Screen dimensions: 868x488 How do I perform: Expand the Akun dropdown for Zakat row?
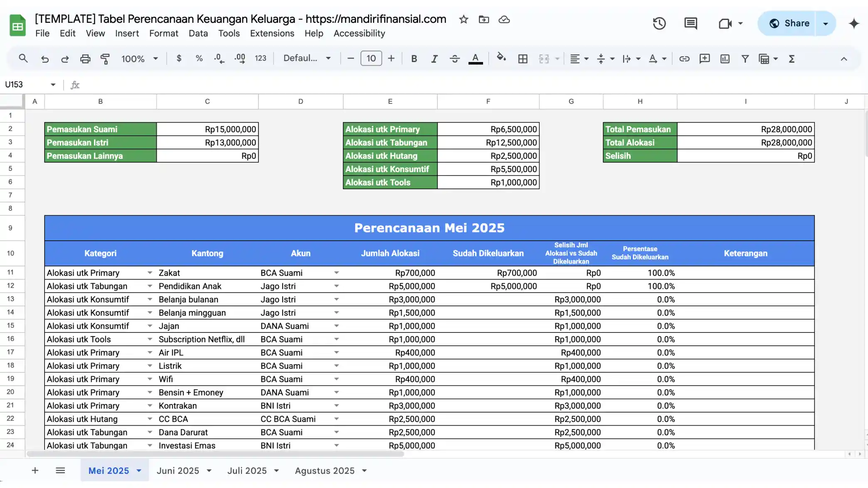click(x=336, y=273)
